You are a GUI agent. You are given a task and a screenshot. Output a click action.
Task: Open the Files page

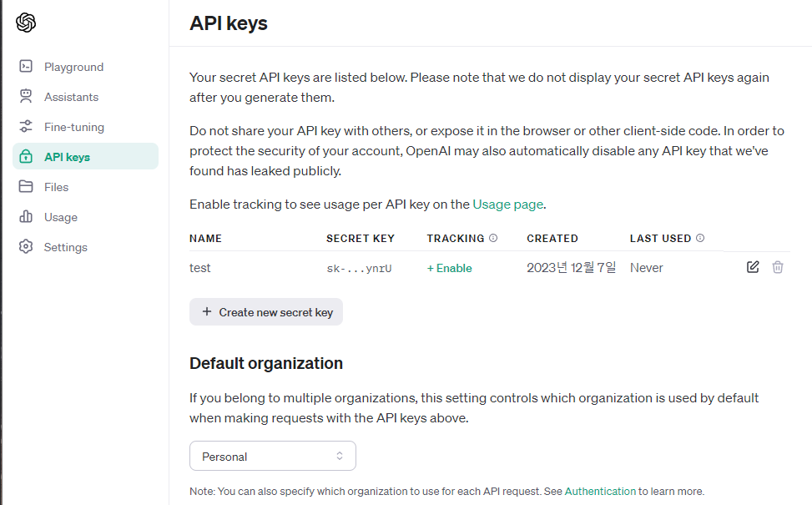tap(85, 187)
